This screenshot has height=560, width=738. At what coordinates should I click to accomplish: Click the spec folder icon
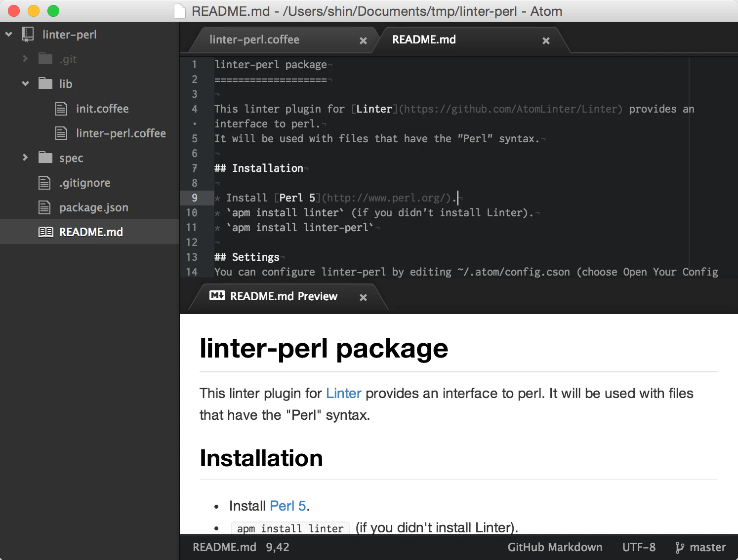(x=45, y=158)
